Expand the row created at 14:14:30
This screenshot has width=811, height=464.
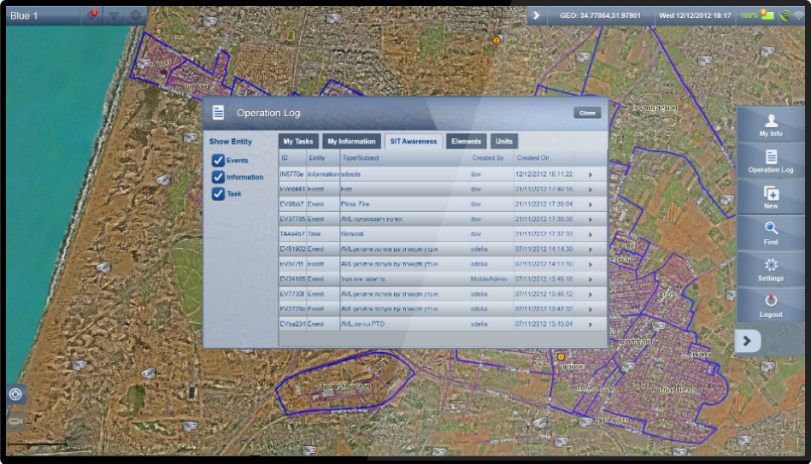[590, 250]
